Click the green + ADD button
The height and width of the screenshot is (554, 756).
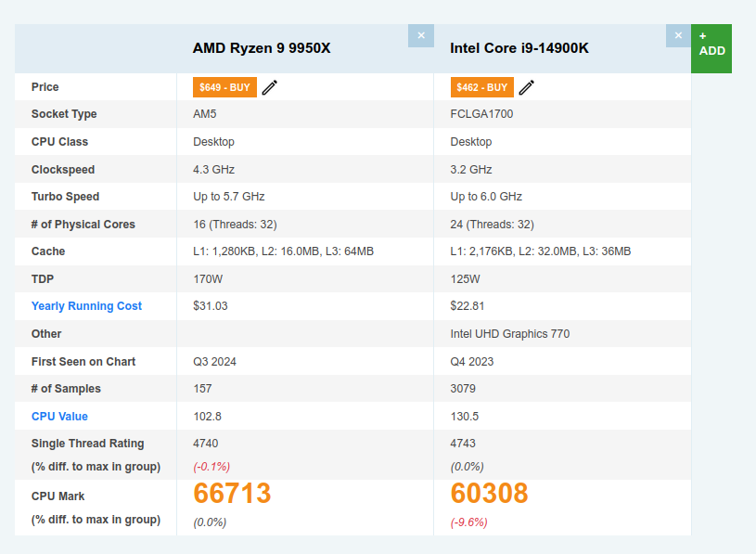pyautogui.click(x=711, y=48)
